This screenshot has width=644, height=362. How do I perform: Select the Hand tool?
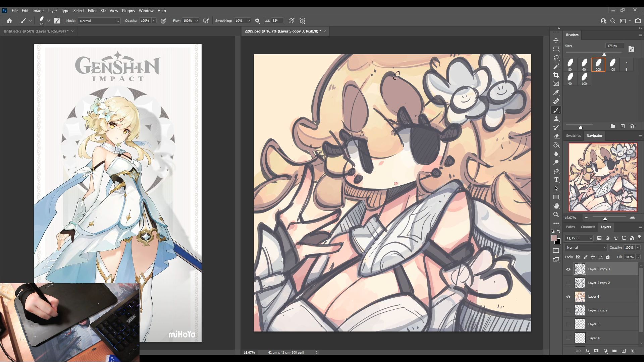pyautogui.click(x=556, y=206)
